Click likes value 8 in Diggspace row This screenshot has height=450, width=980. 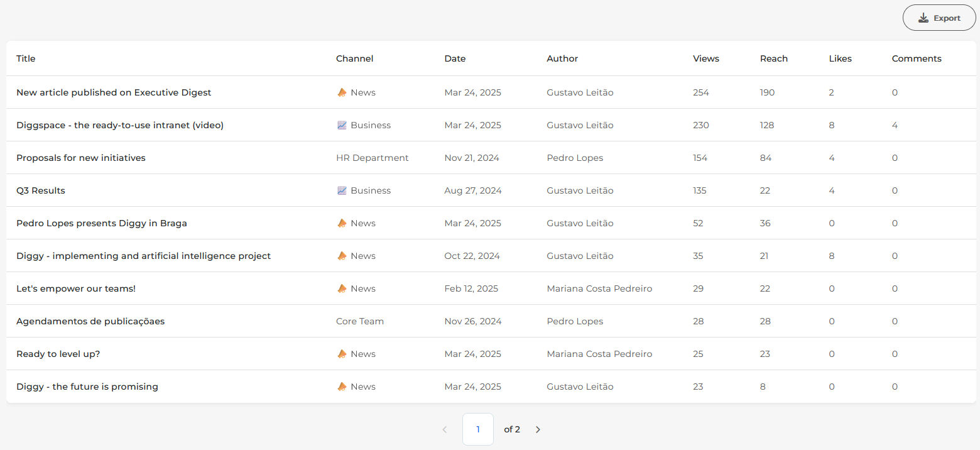832,125
